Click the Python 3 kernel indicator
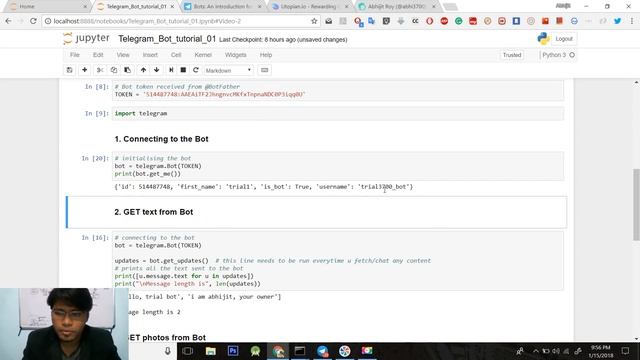The image size is (640, 360). click(x=558, y=55)
